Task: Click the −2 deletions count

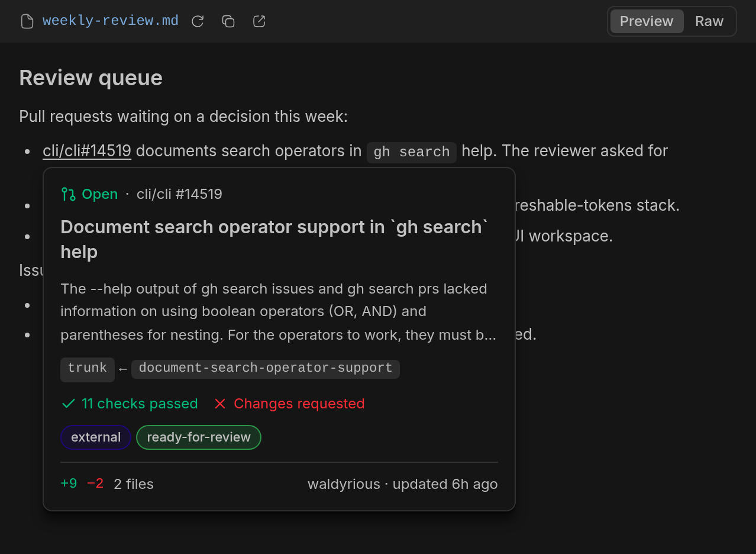Action: click(95, 484)
